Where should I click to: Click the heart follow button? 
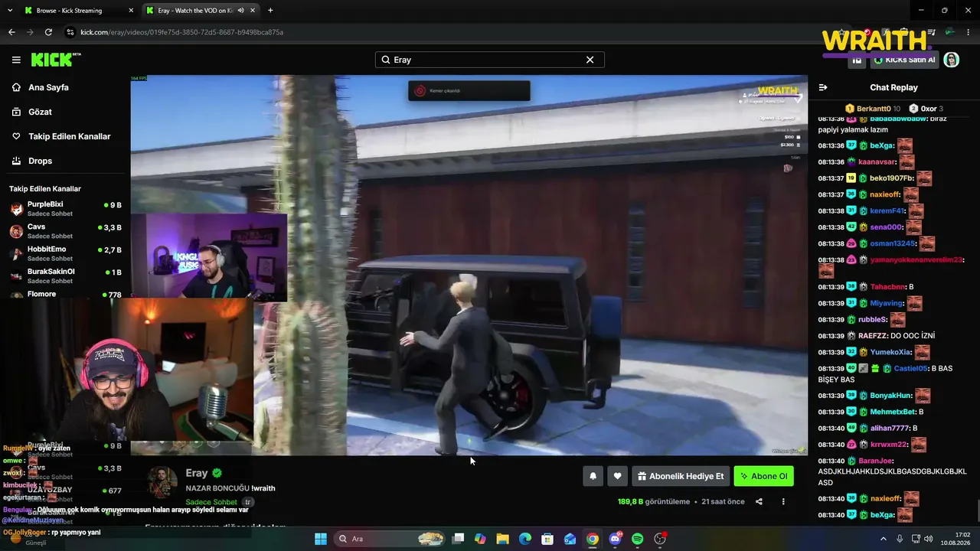click(x=617, y=476)
